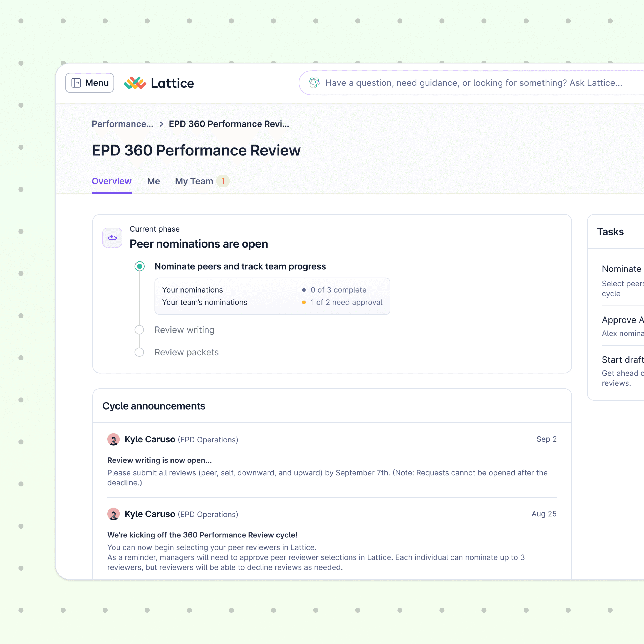Click Kyle Caruso's avatar on Aug 25 announcement
This screenshot has height=644, width=644.
pos(113,514)
